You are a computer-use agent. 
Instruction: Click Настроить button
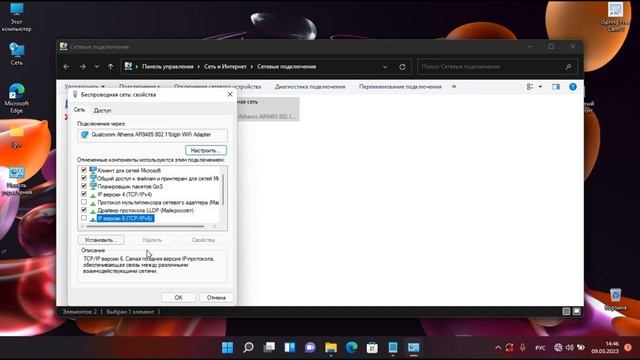click(206, 150)
